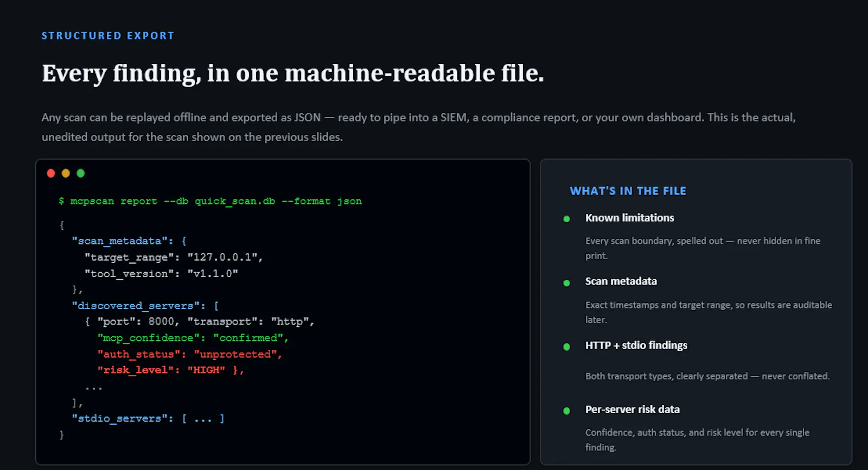Screen dimensions: 868x470
Task: Click the "tool_version": "v1.1.0" line
Action: 161,273
